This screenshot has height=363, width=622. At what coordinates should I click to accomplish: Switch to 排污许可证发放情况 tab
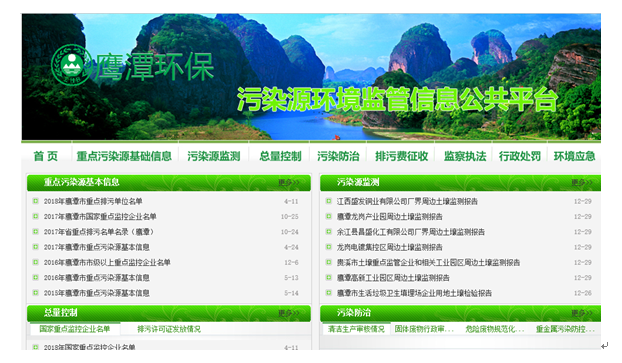tap(169, 329)
